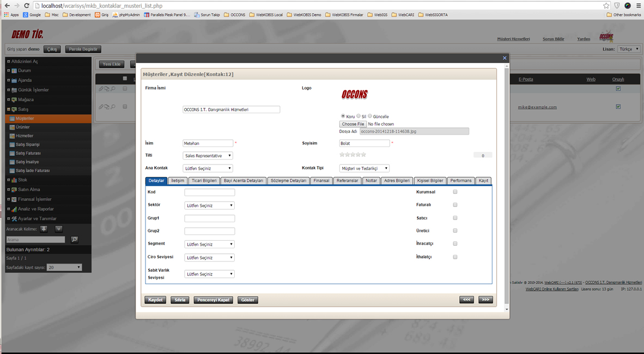Tick the Faturalı checkbox

[455, 205]
